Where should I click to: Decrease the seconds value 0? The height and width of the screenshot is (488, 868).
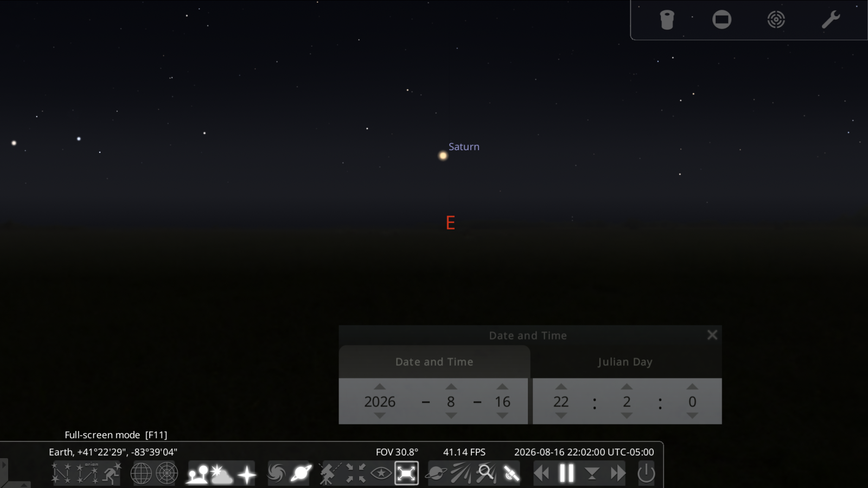pos(692,416)
